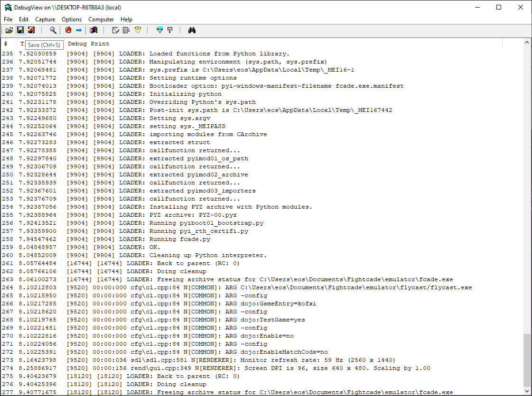Clear the display using the eraser page icon
This screenshot has width=532, height=396.
[x=115, y=30]
